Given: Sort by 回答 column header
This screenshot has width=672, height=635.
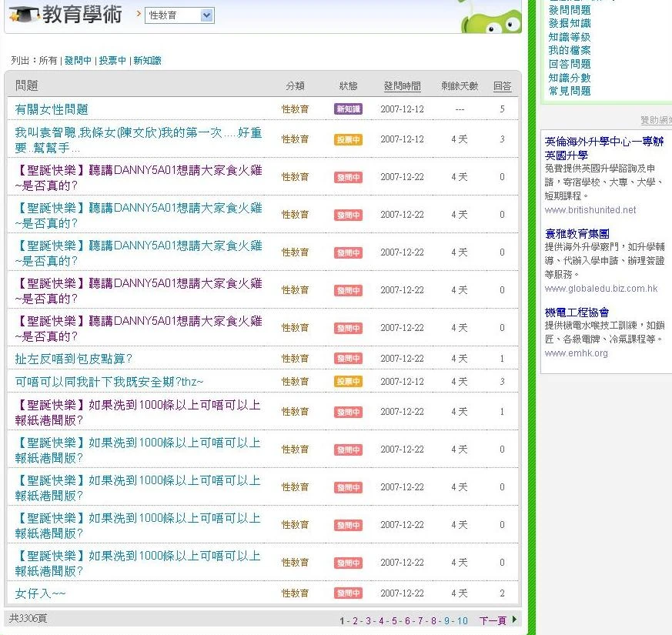Looking at the screenshot, I should [x=503, y=85].
